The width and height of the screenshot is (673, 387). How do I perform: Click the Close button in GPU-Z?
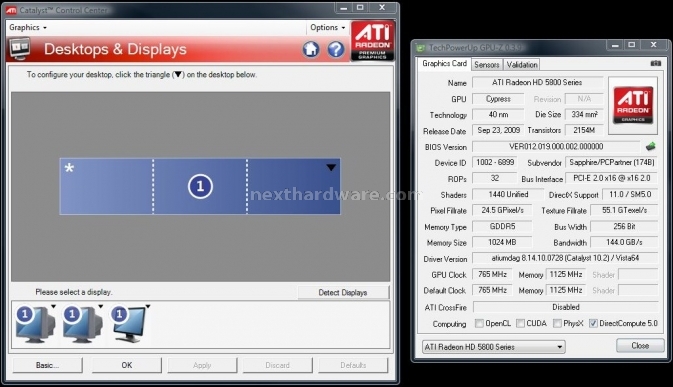[640, 345]
